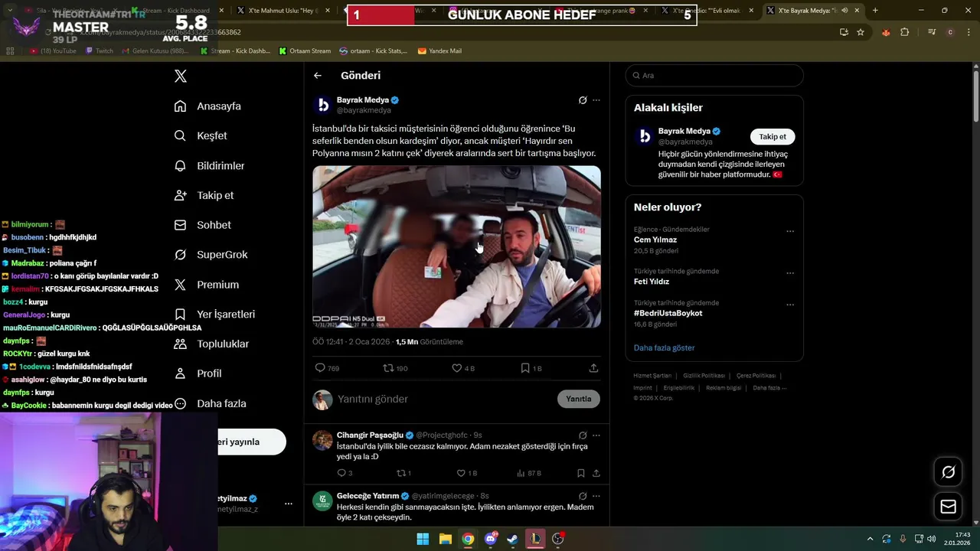This screenshot has width=980, height=551.
Task: Click the back arrow next to Gönderi
Action: click(x=318, y=76)
